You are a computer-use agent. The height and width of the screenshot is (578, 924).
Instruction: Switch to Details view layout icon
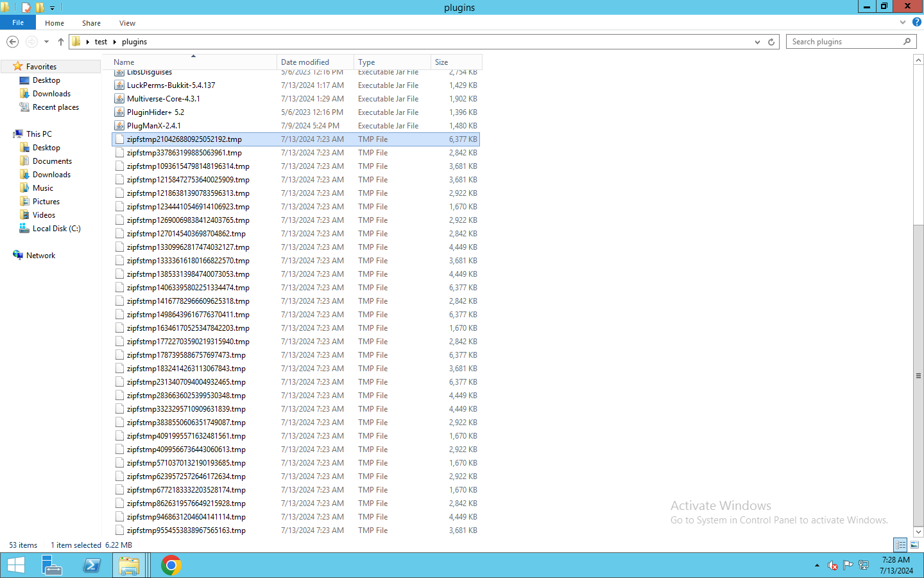(901, 545)
